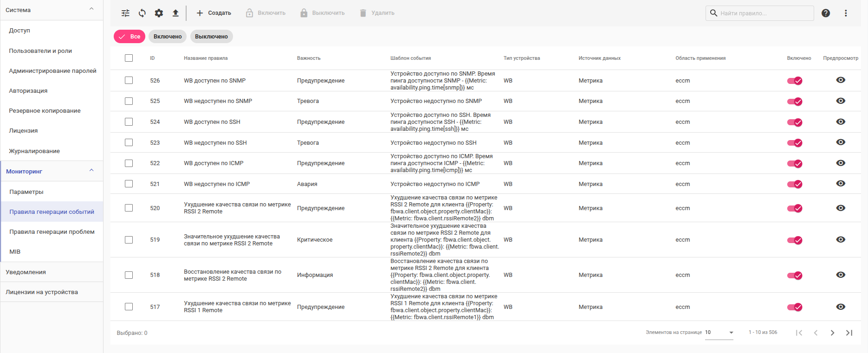The height and width of the screenshot is (353, 868).
Task: Select the checkbox for rule 524
Action: click(x=129, y=122)
